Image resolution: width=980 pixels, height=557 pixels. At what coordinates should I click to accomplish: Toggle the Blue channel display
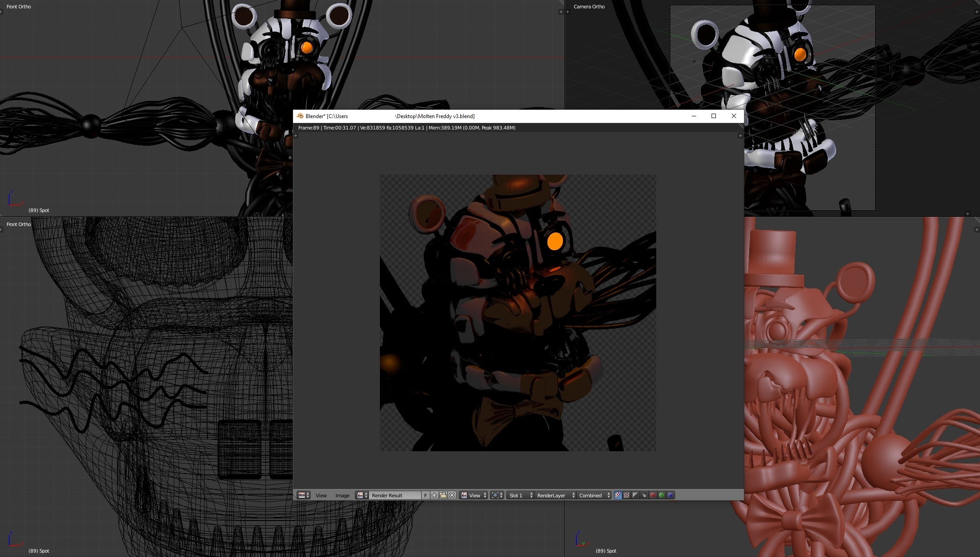[x=670, y=495]
